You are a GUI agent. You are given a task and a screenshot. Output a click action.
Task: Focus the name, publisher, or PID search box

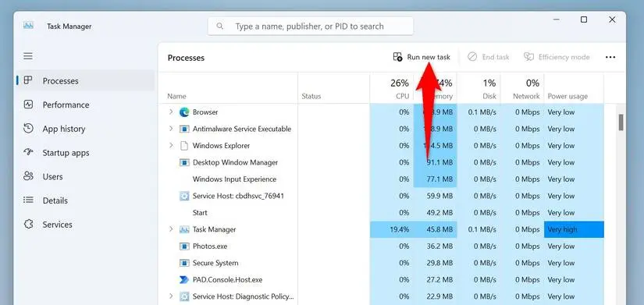311,27
